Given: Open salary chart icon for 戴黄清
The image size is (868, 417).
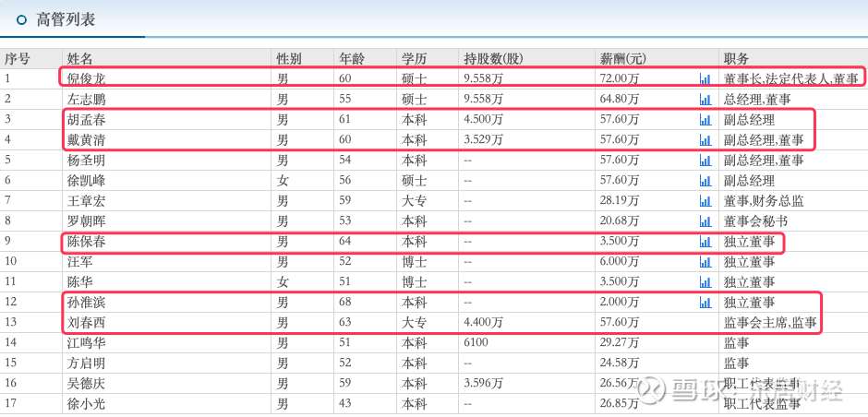Looking at the screenshot, I should pos(705,140).
